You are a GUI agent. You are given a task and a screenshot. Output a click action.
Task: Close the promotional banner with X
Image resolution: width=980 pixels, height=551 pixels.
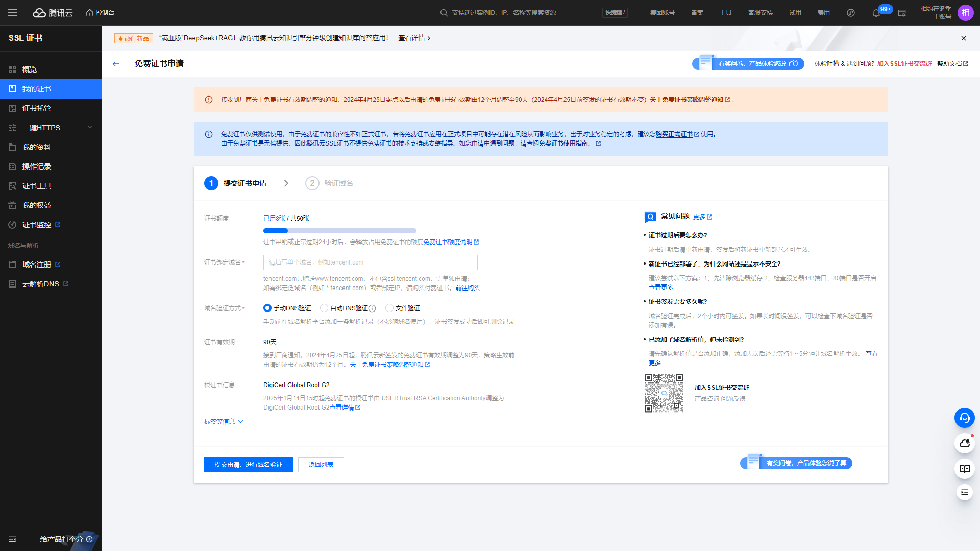click(963, 38)
